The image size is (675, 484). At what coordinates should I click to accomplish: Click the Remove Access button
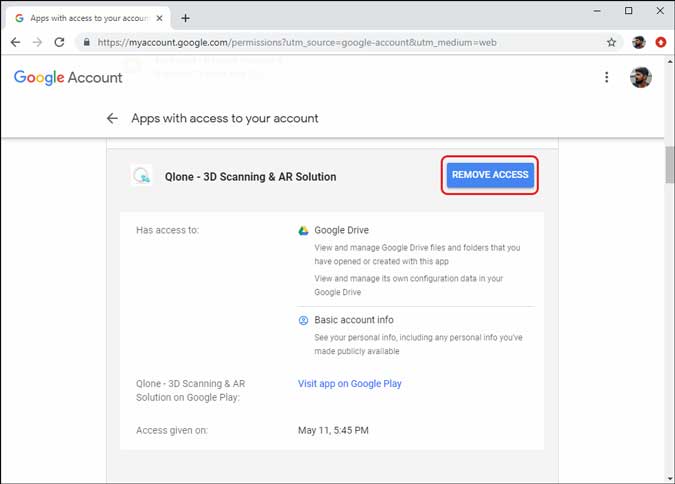point(490,175)
